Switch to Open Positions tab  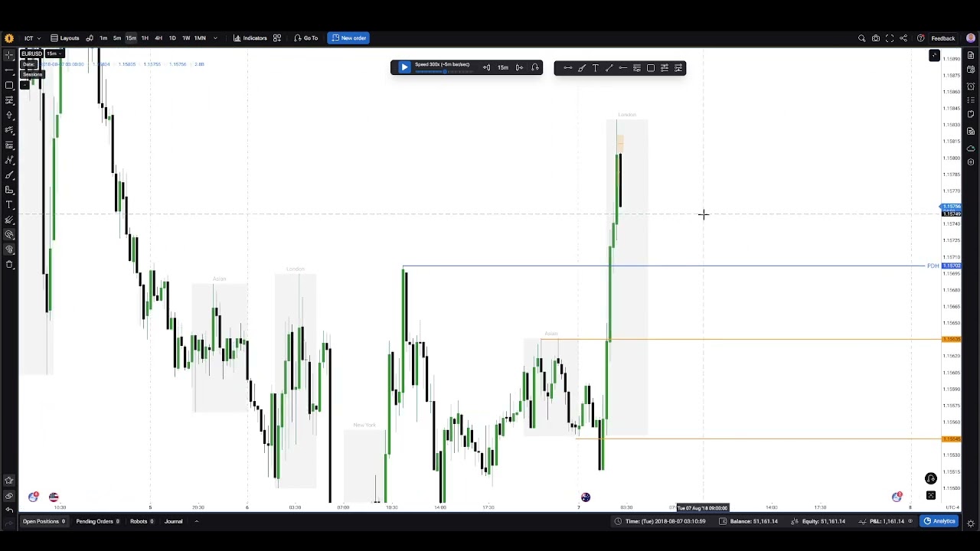[x=44, y=521]
